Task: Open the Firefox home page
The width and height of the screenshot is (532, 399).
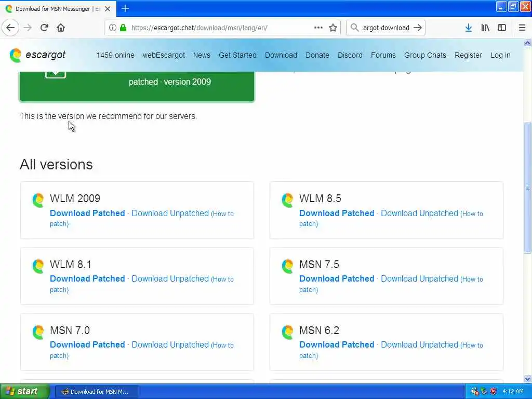Action: tap(61, 28)
